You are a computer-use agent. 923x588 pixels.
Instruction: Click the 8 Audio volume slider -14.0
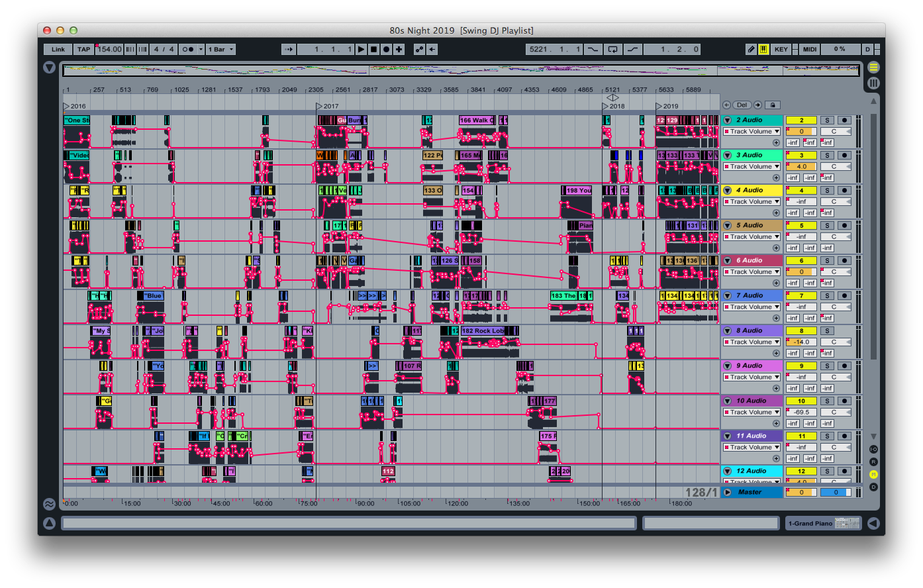pos(801,342)
